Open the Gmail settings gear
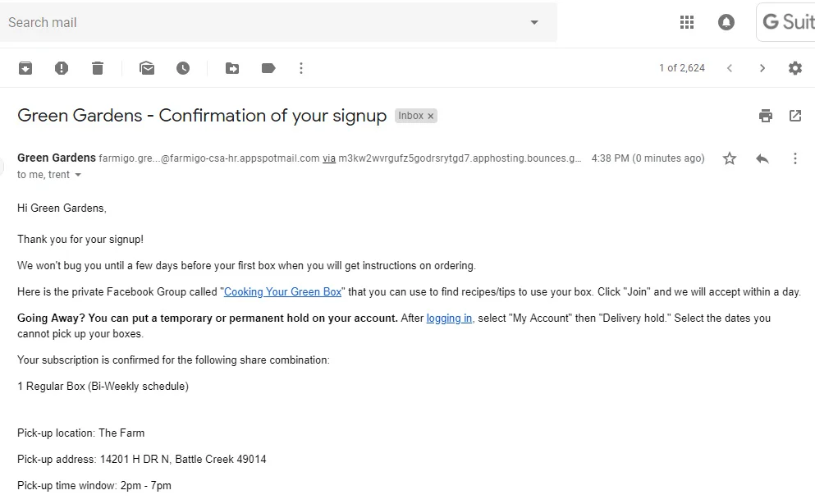 [x=795, y=68]
